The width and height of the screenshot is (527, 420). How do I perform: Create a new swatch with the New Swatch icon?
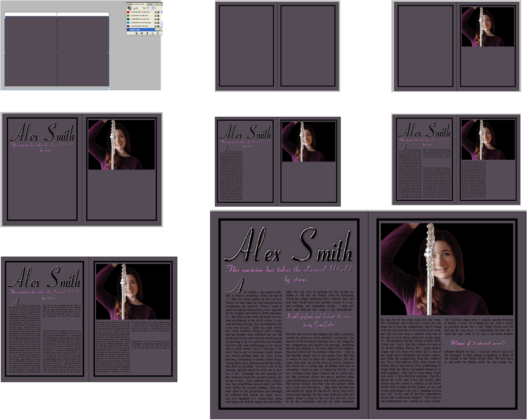(152, 34)
